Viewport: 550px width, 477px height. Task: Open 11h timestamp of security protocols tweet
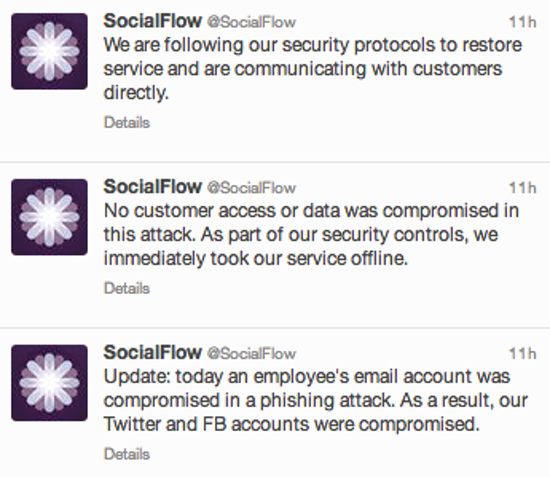(x=523, y=22)
